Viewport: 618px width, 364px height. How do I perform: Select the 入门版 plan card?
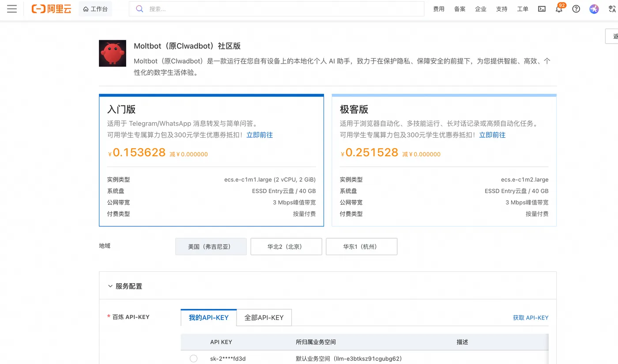(211, 160)
